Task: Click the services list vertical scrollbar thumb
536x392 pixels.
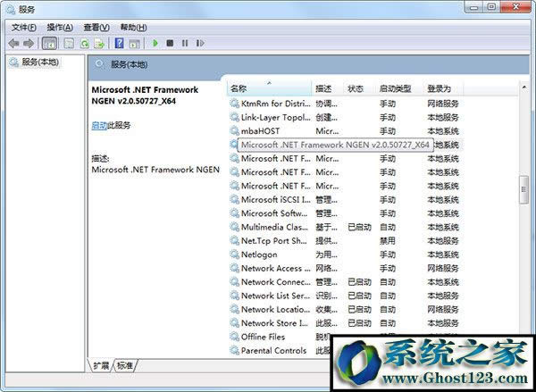Action: tap(524, 189)
